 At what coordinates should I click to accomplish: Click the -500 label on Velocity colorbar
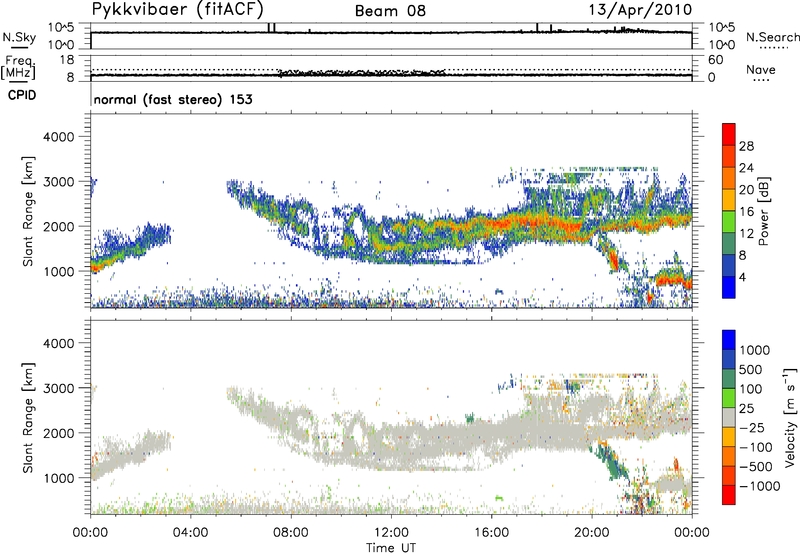pyautogui.click(x=758, y=466)
